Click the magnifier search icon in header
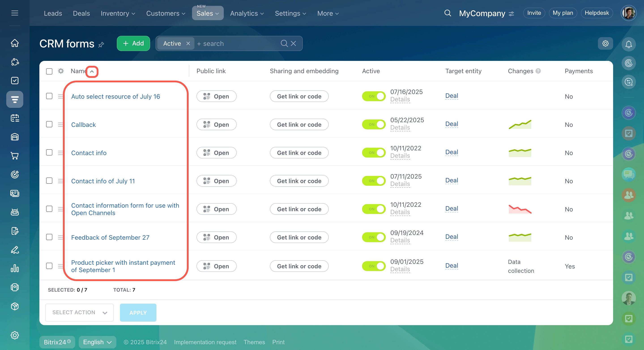Screen dimensions: 644x350 tap(448, 13)
